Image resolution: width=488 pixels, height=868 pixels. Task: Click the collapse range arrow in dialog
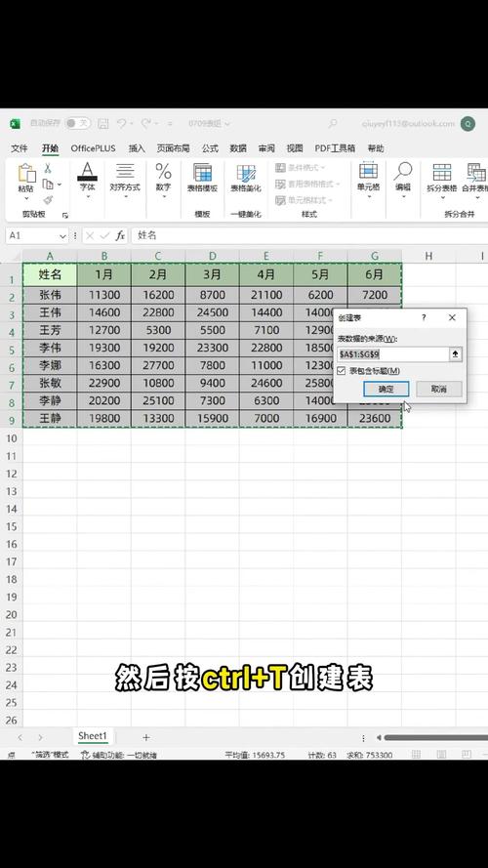coord(455,354)
